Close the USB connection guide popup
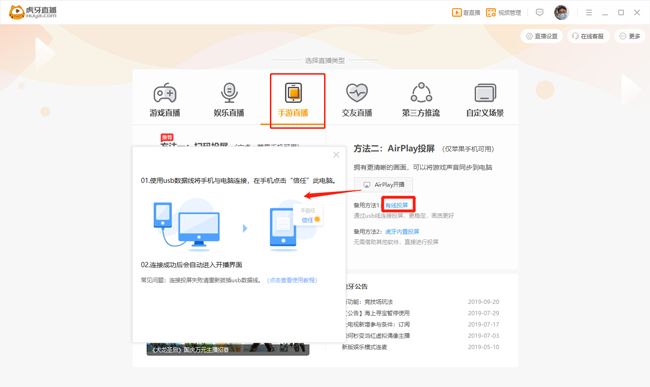Image resolution: width=650 pixels, height=387 pixels. [x=336, y=155]
